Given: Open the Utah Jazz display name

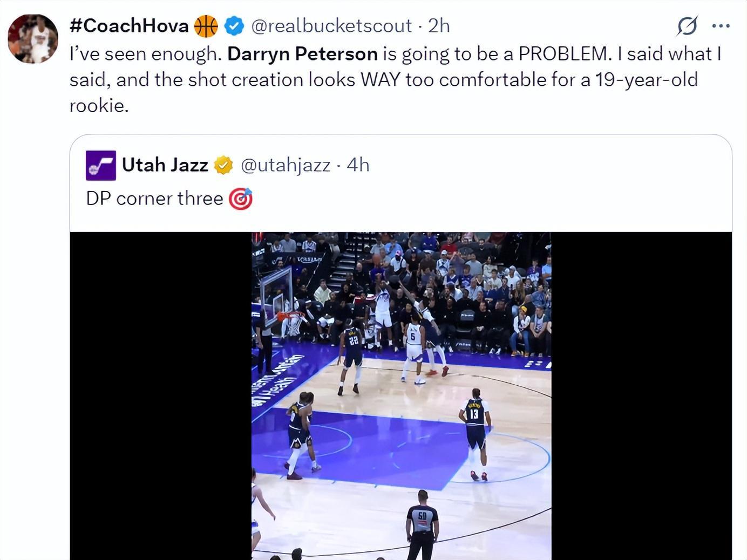Looking at the screenshot, I should 165,165.
